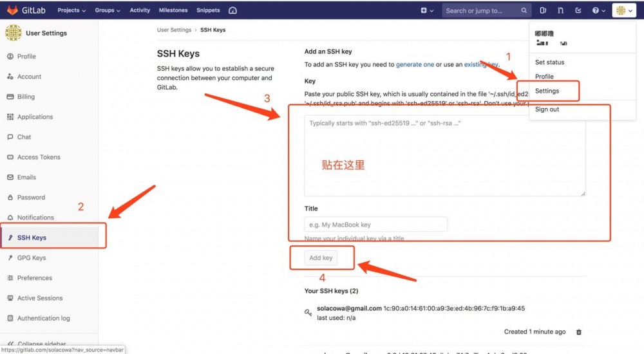Click the Authentication log icon
Viewport: 644px width, 354px height.
[x=10, y=318]
